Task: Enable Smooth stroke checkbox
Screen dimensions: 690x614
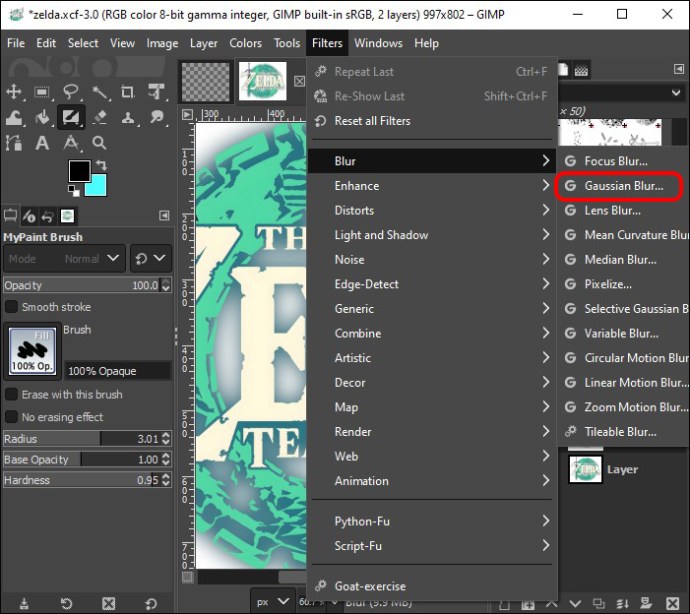Action: (x=12, y=307)
